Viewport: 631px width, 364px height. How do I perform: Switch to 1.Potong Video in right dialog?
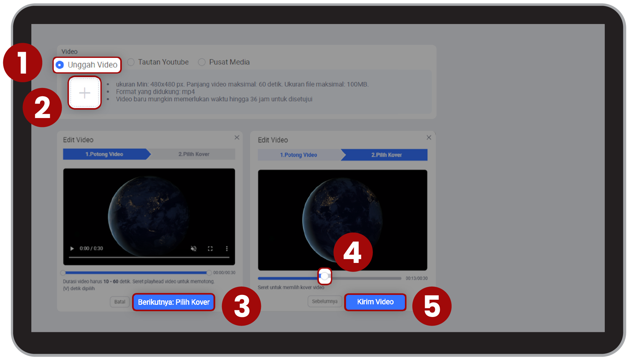tap(298, 155)
